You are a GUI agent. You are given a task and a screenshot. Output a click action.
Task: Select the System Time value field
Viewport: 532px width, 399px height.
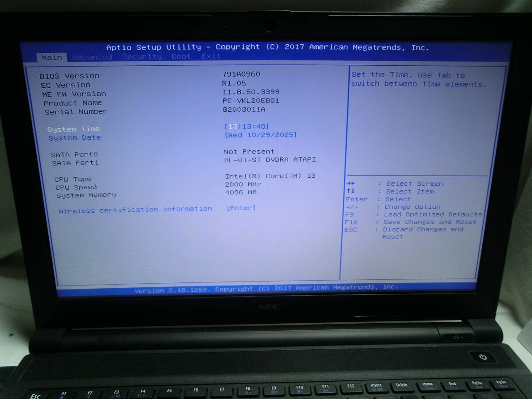(x=246, y=126)
